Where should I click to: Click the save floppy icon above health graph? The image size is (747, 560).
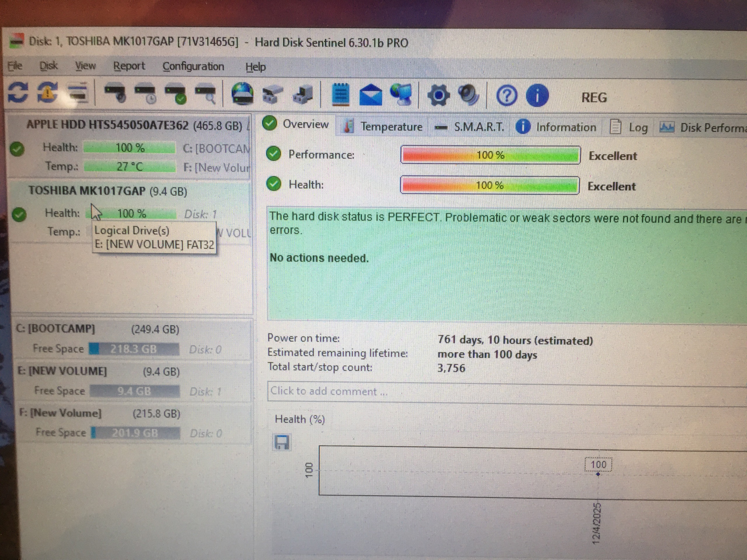coord(281,442)
